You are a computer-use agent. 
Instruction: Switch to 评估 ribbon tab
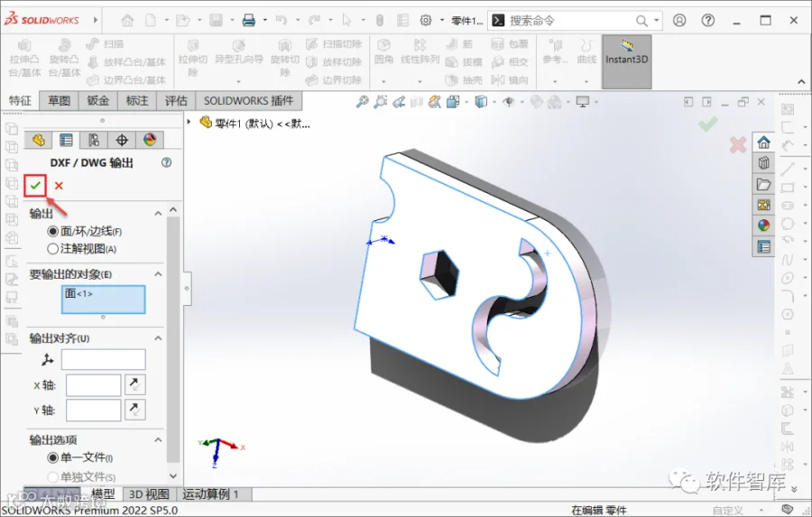coord(176,100)
